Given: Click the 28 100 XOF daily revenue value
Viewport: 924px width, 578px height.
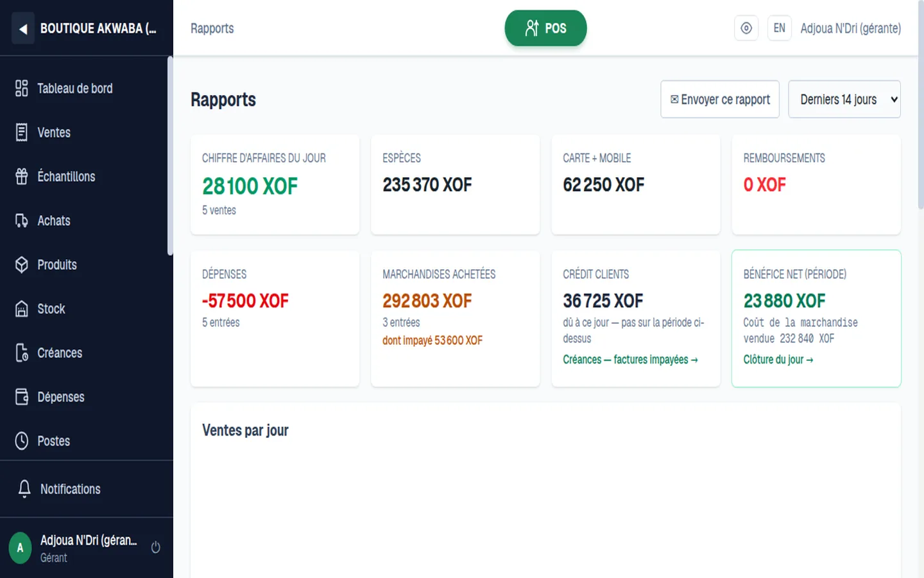Looking at the screenshot, I should click(x=250, y=186).
